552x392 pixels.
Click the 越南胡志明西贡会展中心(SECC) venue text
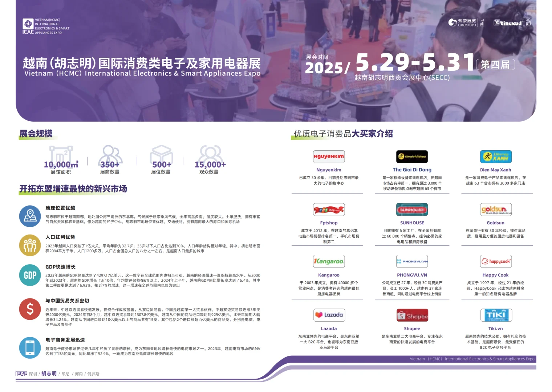pyautogui.click(x=402, y=77)
